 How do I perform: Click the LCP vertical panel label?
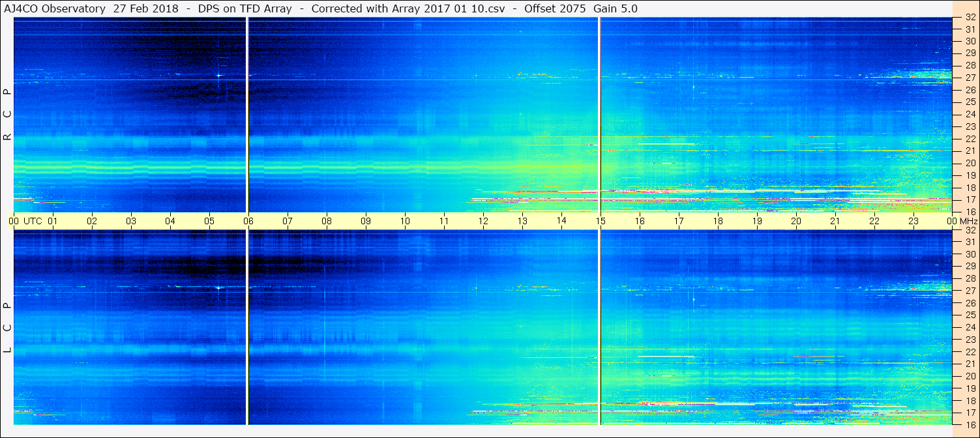(x=7, y=328)
